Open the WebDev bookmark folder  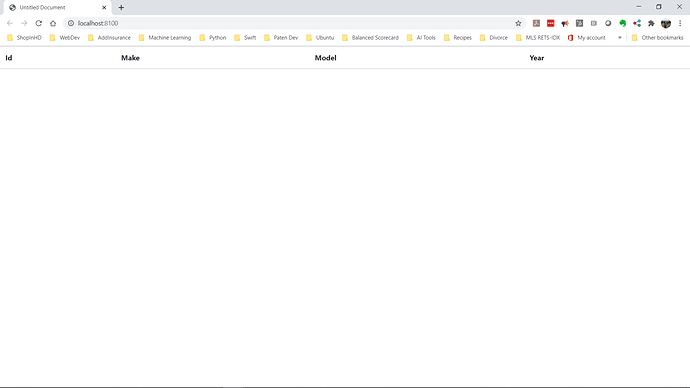tap(65, 38)
